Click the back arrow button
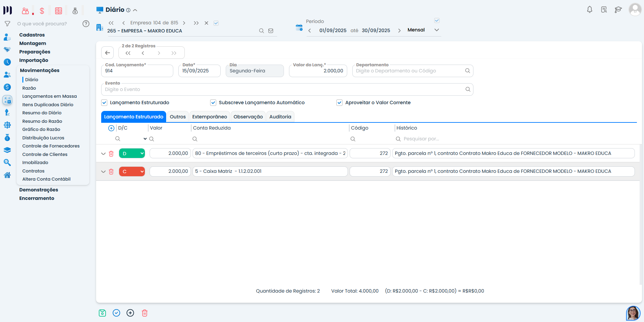The height and width of the screenshot is (322, 644). [x=108, y=53]
